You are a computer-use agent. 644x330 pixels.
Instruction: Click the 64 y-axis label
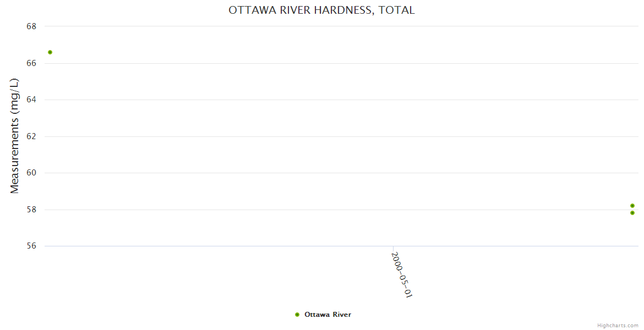pyautogui.click(x=31, y=100)
